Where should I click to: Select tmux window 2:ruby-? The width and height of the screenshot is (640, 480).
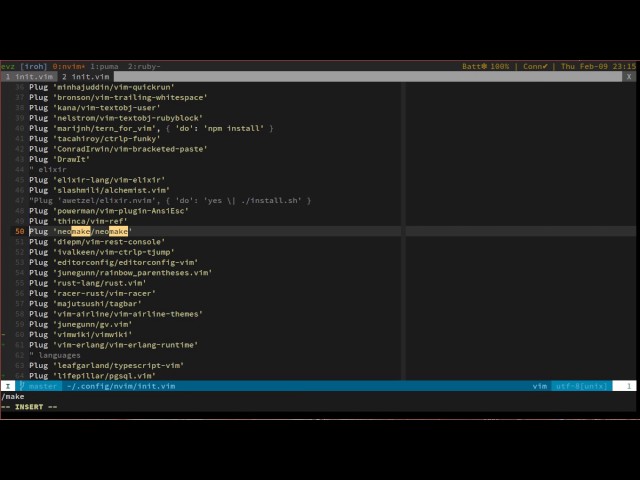coord(144,66)
